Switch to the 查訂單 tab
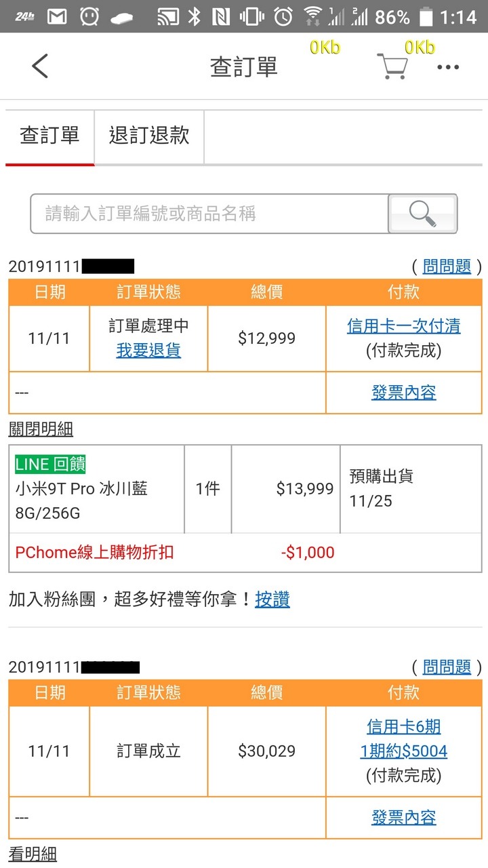This screenshot has width=488, height=868. 49,136
